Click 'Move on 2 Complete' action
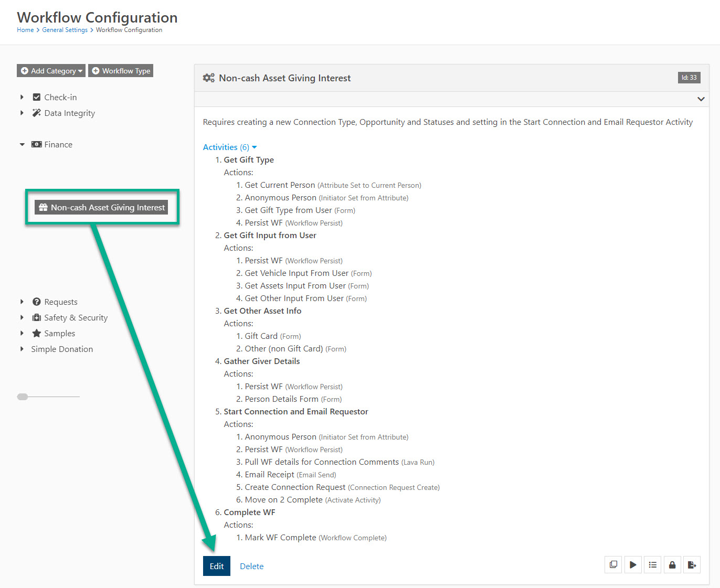The height and width of the screenshot is (588, 720). point(284,500)
